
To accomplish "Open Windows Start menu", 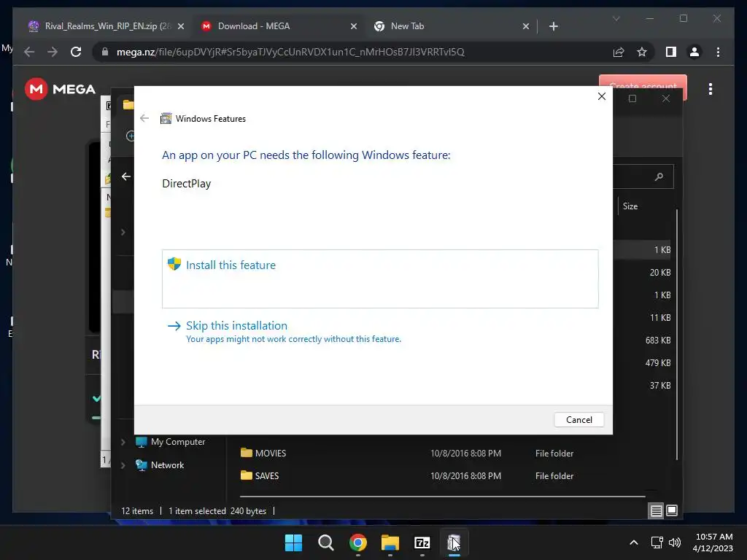I will pyautogui.click(x=293, y=542).
